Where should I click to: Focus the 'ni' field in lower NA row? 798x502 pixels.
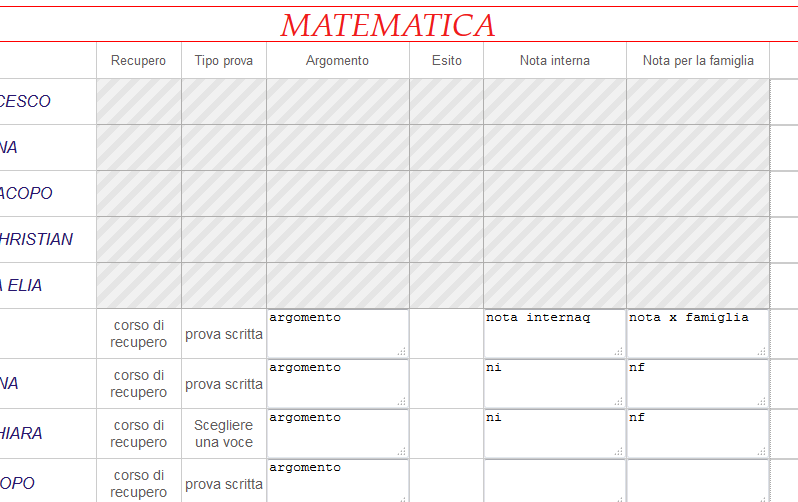tap(555, 383)
